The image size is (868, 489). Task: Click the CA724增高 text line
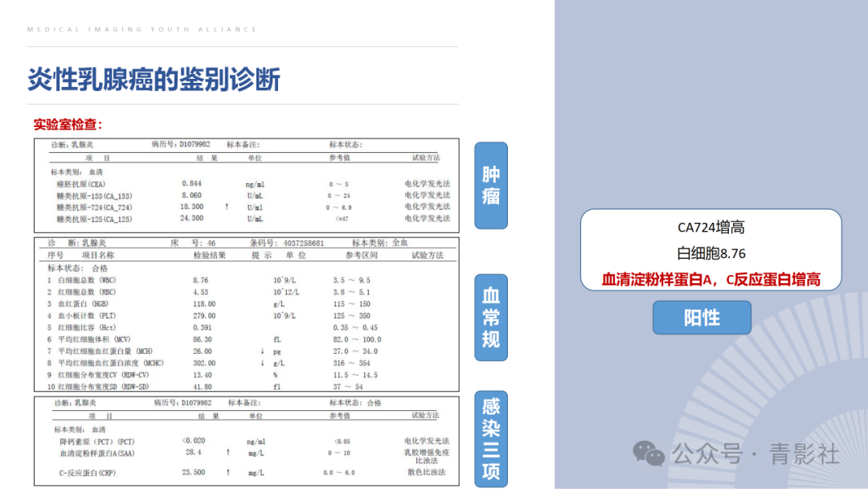[x=710, y=228]
